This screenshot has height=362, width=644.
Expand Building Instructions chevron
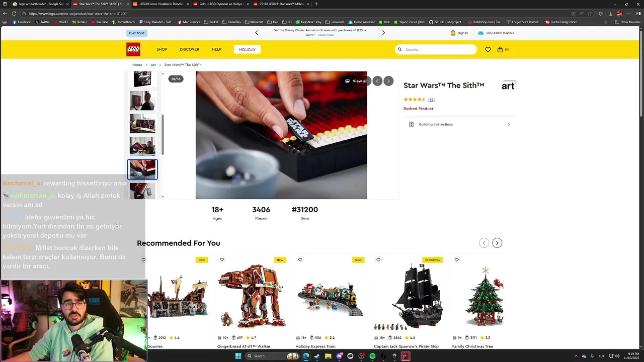point(508,124)
